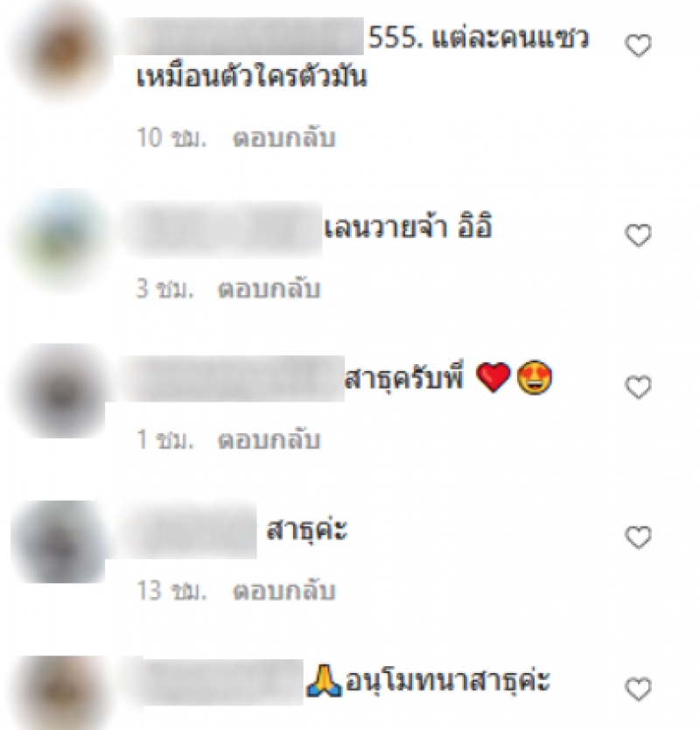This screenshot has height=730, width=700.
Task: Like the '555. แต่ละคนแซว' comment
Action: (638, 46)
